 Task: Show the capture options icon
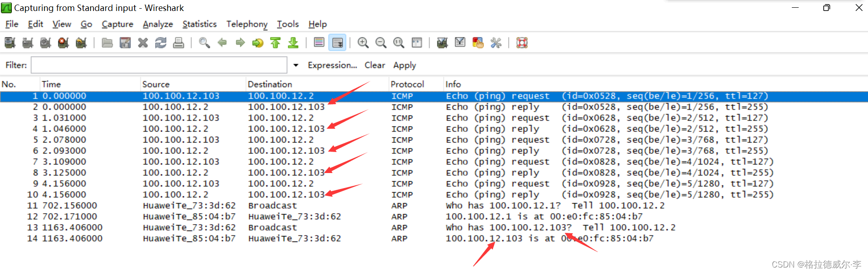(28, 43)
